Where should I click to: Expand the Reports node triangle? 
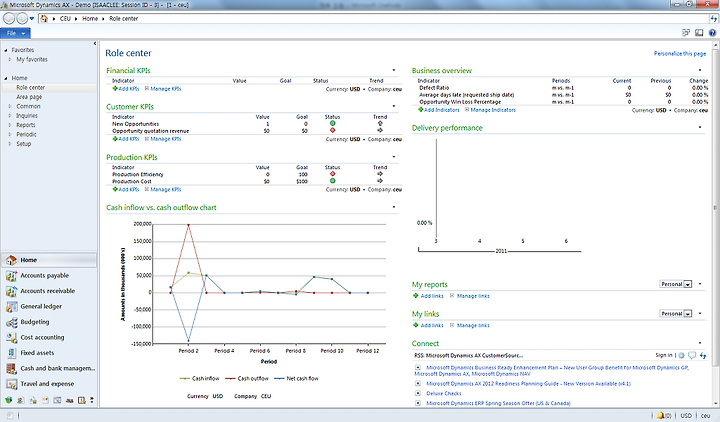[10, 125]
